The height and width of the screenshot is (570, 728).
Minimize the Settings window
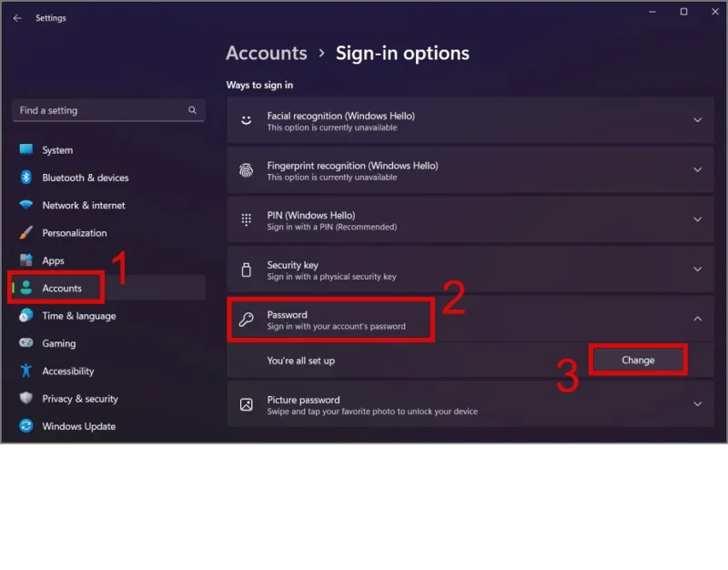(x=652, y=12)
